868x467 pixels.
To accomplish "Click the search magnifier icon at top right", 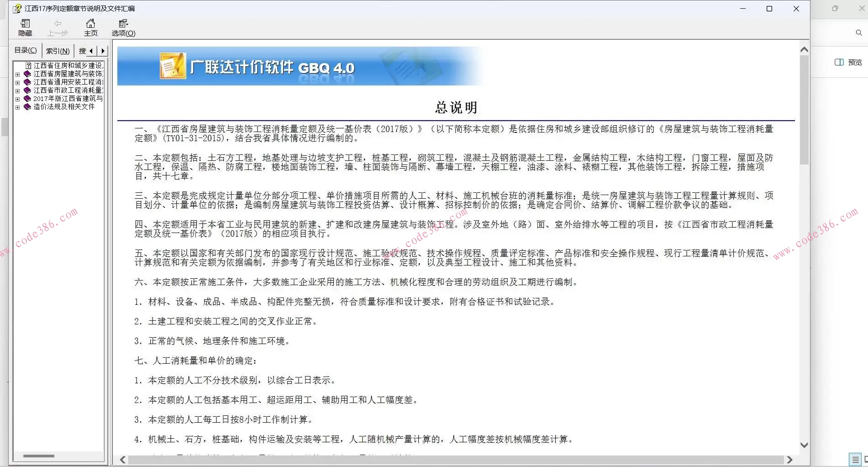I will coord(857,32).
